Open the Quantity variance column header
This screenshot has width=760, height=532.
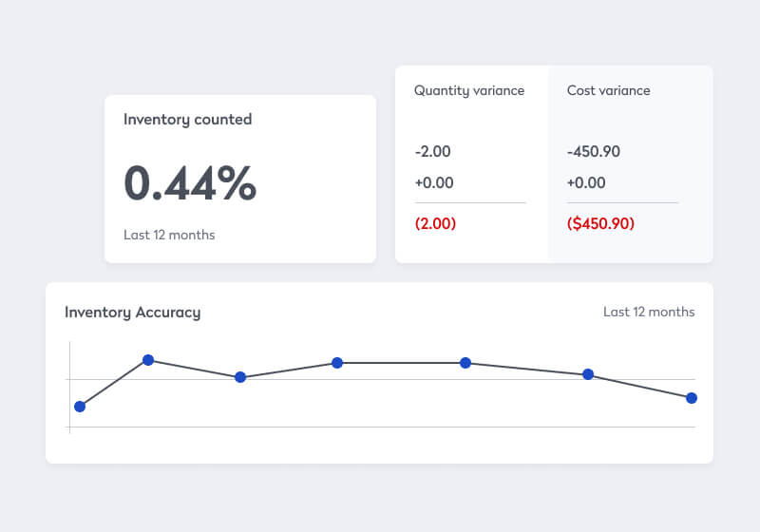[469, 91]
